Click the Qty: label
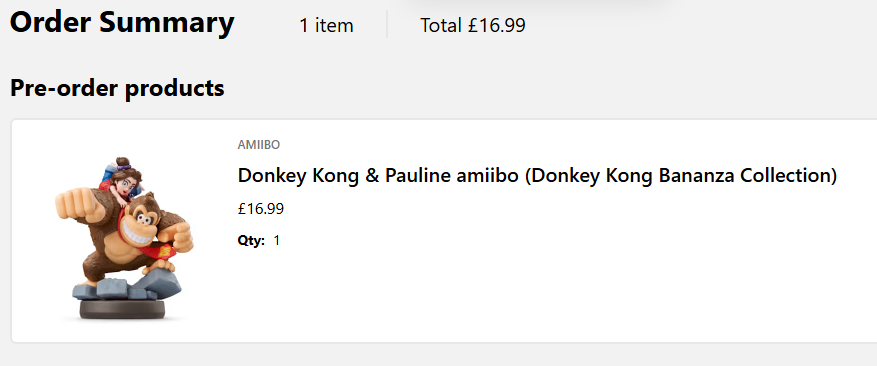The height and width of the screenshot is (366, 877). tap(251, 241)
